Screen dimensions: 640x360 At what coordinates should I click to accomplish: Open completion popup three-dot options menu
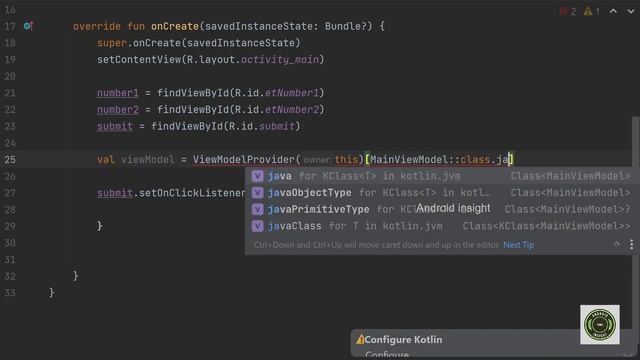[631, 244]
